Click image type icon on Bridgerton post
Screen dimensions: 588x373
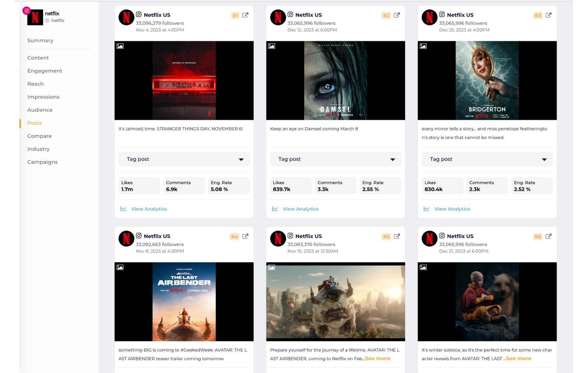tap(423, 46)
